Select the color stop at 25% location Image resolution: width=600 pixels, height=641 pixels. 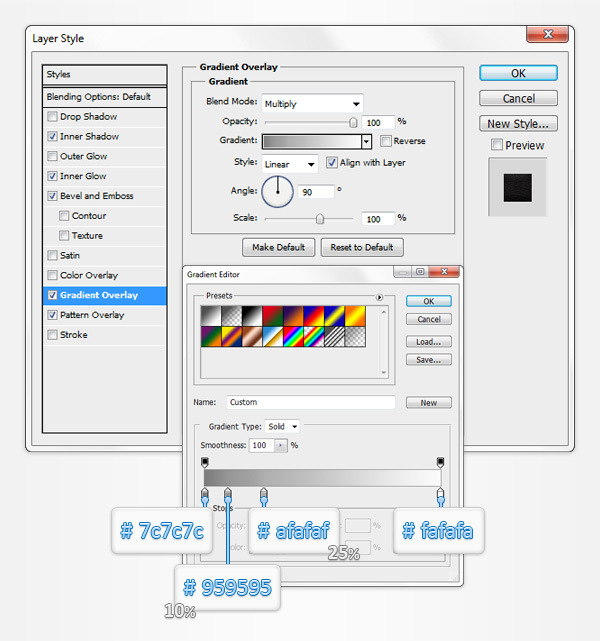point(264,494)
